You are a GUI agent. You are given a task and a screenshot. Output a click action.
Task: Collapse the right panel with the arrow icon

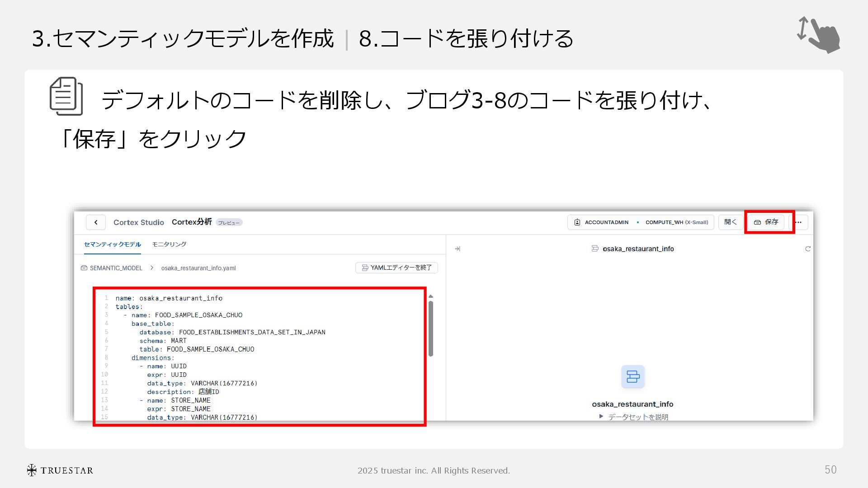pos(458,249)
